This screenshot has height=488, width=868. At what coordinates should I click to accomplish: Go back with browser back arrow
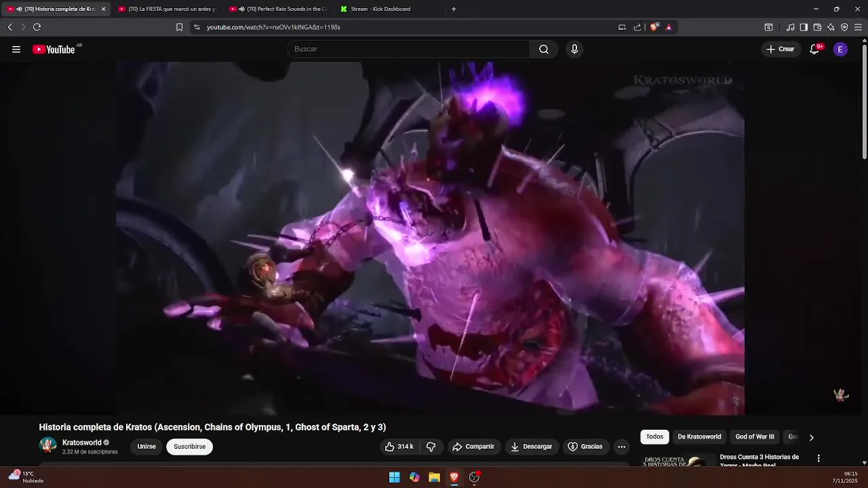[9, 27]
